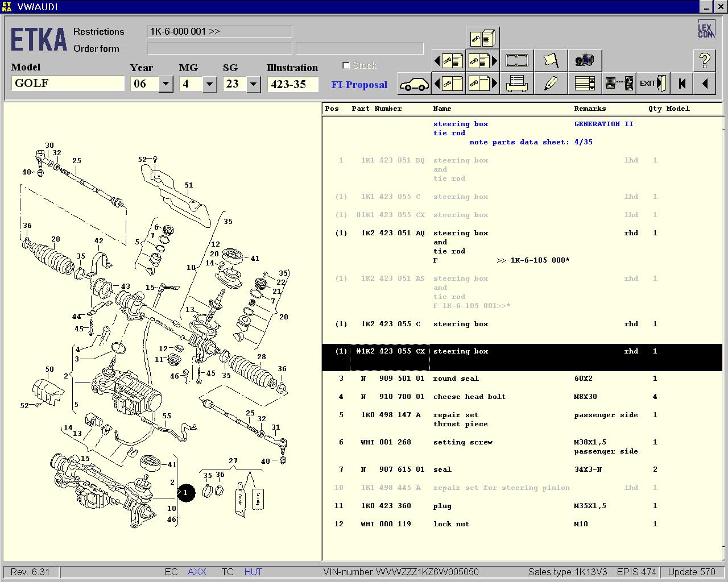
Task: Click the FI-Proposal link
Action: [x=359, y=85]
